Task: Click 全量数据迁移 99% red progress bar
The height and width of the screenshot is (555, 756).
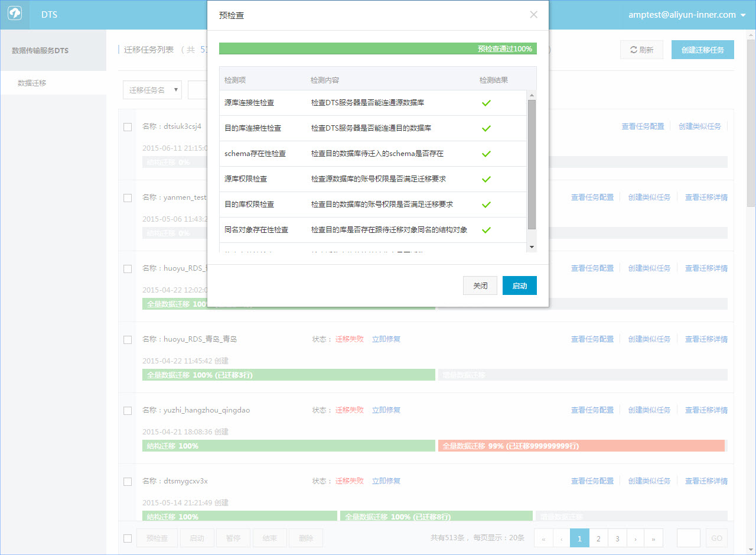Action: click(581, 446)
